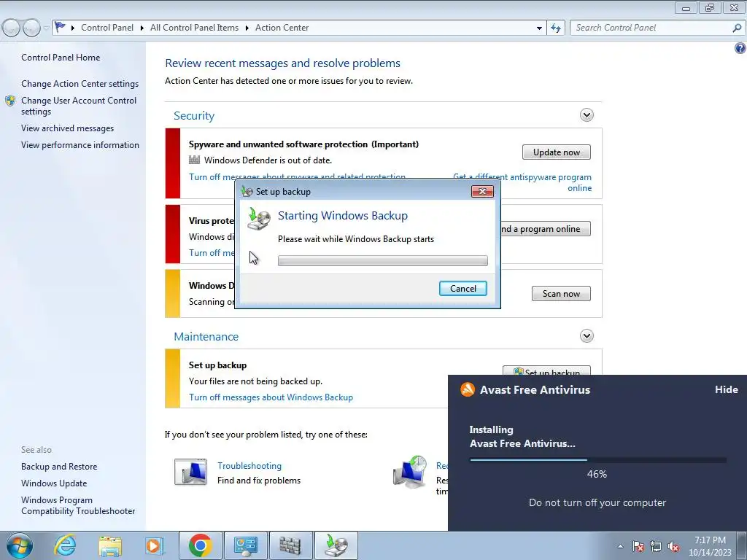Image resolution: width=747 pixels, height=560 pixels.
Task: Click the Windows Backup starting progress bar
Action: (382, 260)
